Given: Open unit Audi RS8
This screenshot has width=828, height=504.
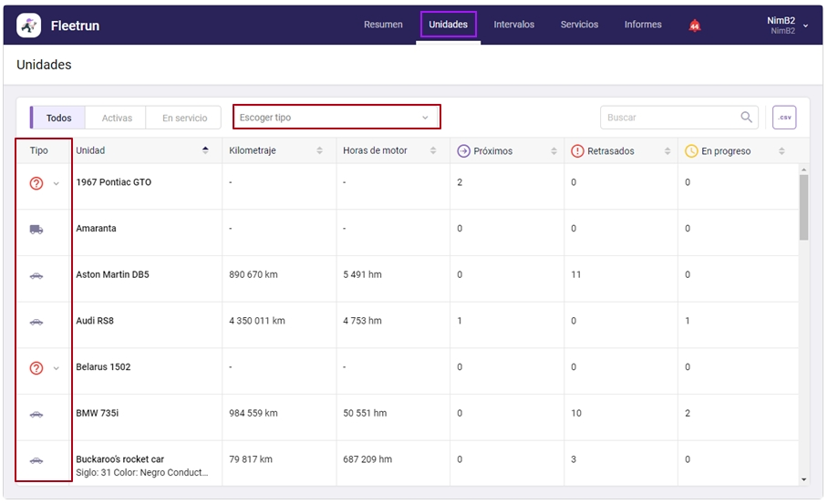Looking at the screenshot, I should (x=95, y=320).
